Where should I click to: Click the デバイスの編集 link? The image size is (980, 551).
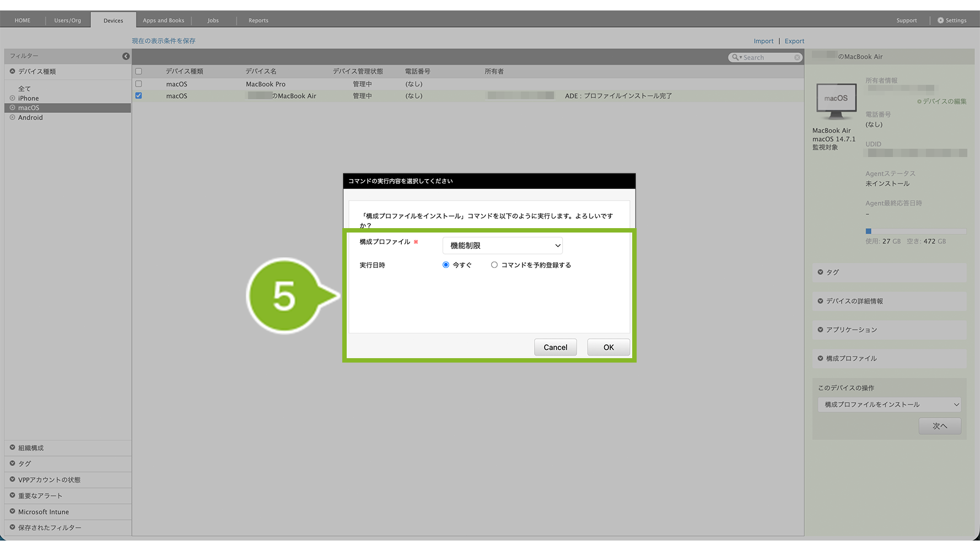tap(941, 101)
